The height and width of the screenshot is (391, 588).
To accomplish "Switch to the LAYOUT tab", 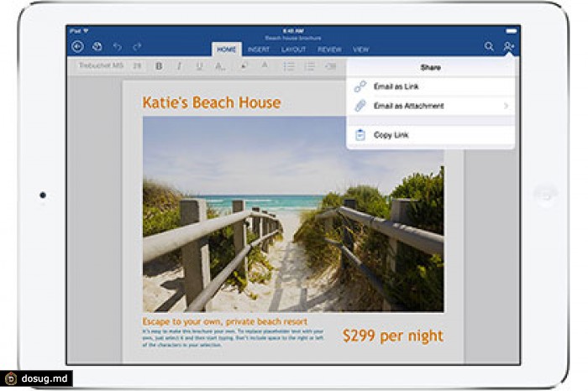I will [293, 50].
